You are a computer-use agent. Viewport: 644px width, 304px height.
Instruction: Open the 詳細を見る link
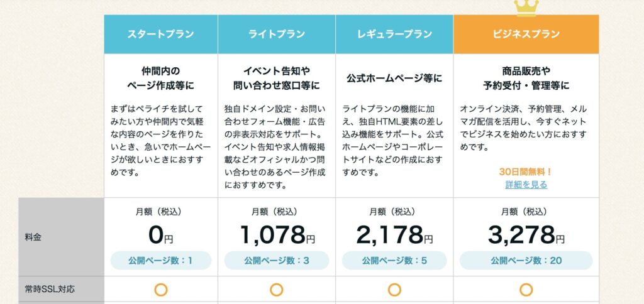point(526,185)
